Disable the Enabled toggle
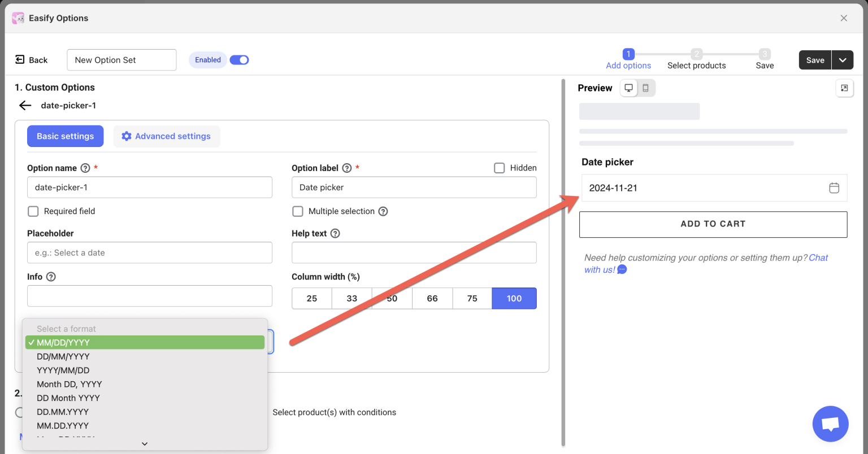Viewport: 868px width, 454px height. click(239, 59)
